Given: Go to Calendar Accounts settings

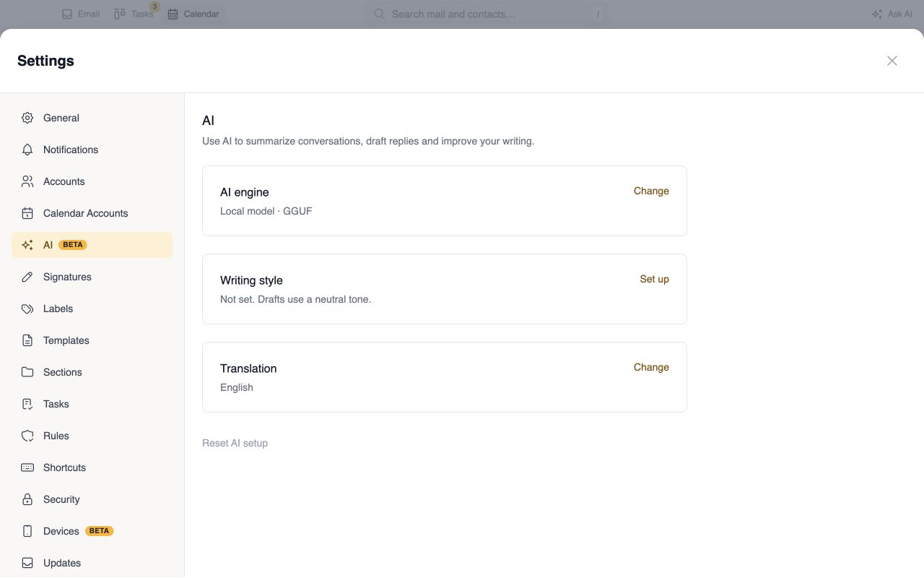Looking at the screenshot, I should 92,213.
